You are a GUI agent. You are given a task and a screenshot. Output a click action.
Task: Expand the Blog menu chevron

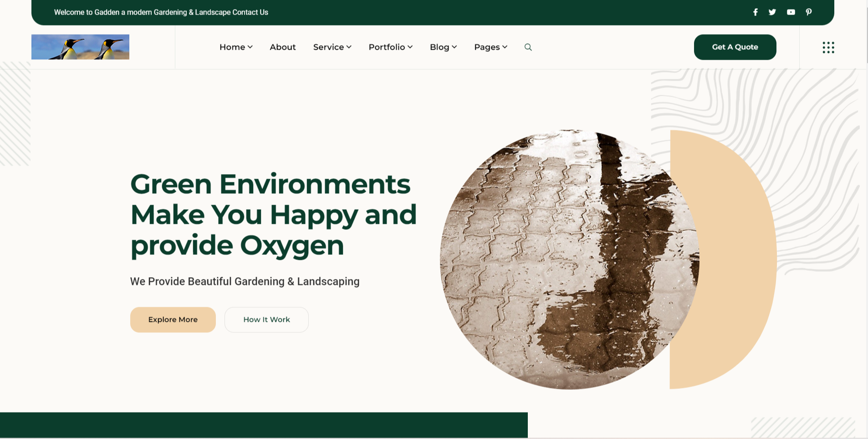(x=454, y=47)
